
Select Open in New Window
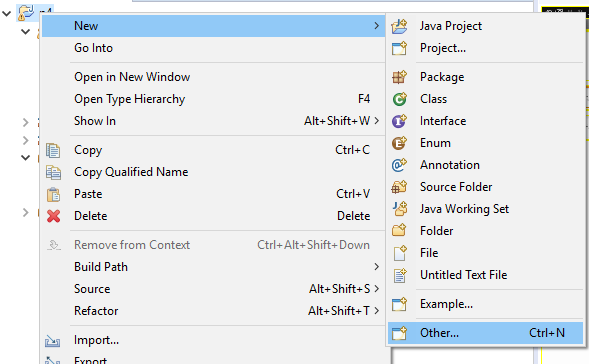[x=213, y=77]
